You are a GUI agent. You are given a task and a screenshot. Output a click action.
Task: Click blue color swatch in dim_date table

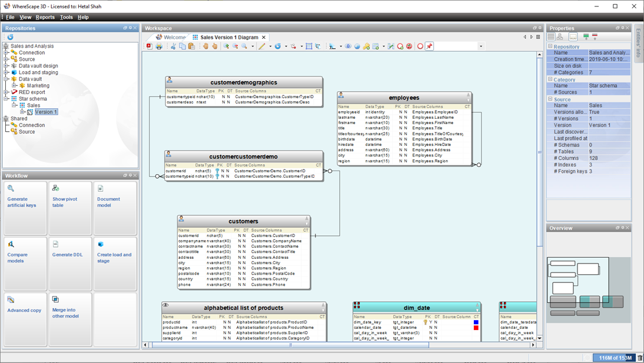476,322
